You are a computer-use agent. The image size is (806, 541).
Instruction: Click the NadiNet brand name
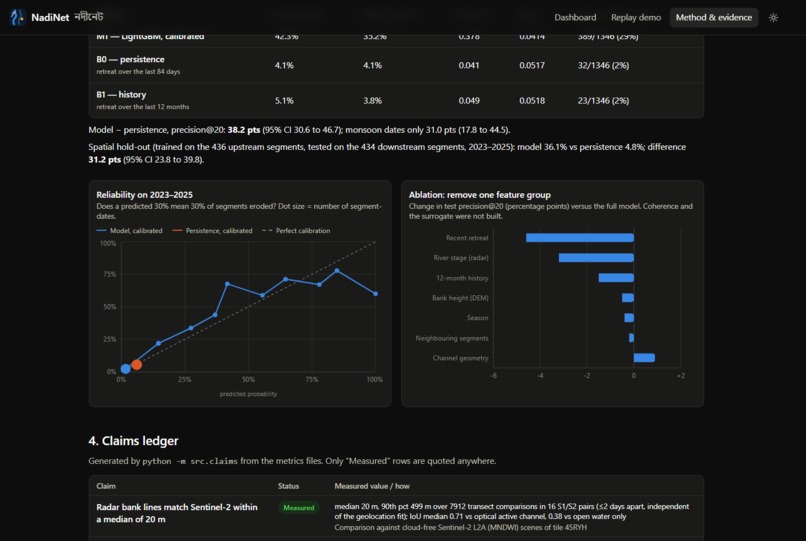point(50,17)
